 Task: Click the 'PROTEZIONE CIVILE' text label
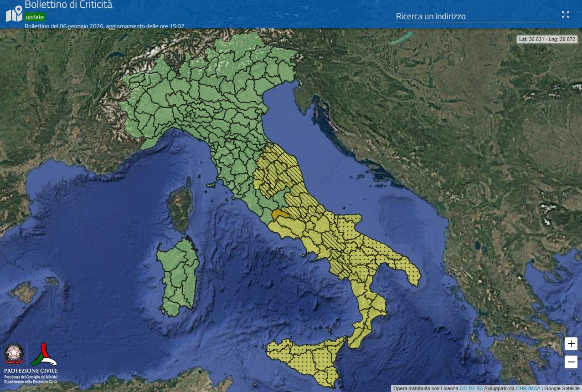pyautogui.click(x=31, y=372)
